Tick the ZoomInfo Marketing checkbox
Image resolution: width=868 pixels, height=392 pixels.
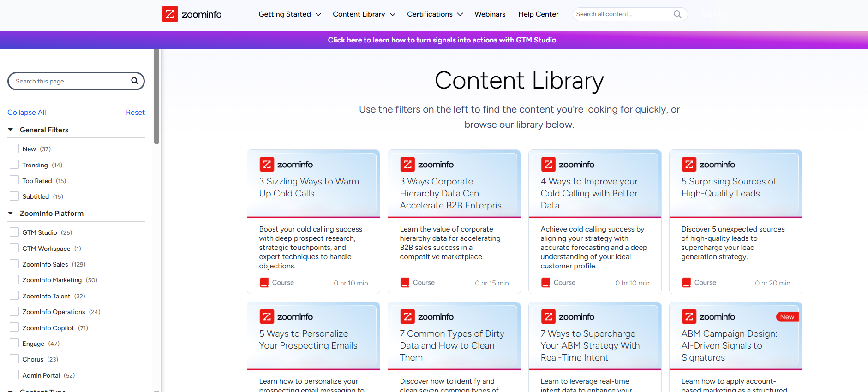[14, 279]
